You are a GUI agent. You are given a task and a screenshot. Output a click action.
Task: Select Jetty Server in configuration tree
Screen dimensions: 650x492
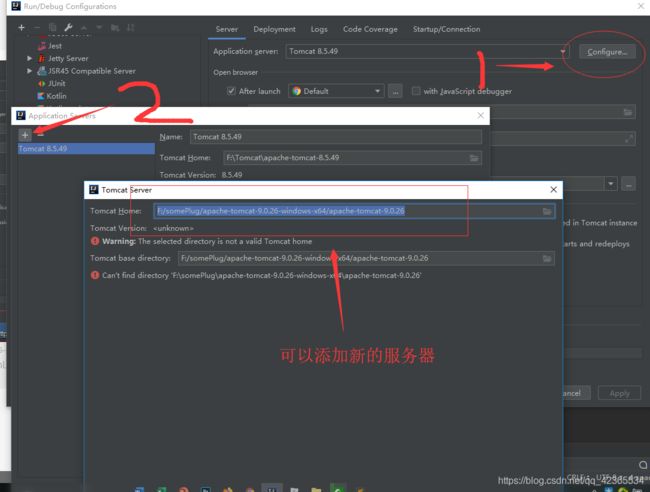68,58
